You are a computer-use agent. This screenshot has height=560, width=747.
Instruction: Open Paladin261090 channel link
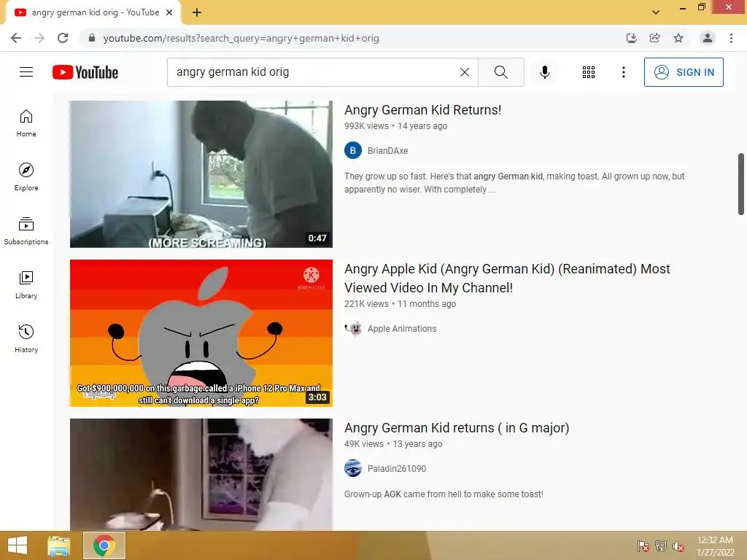tap(396, 469)
